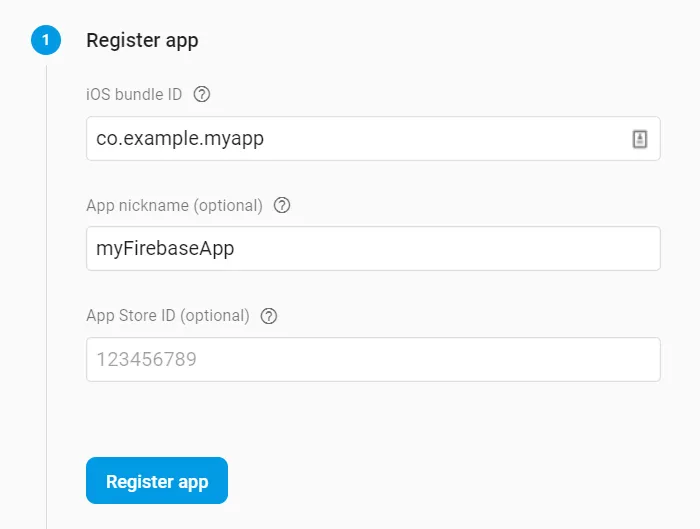Open help tooltip for App nickname
The image size is (700, 529).
[282, 205]
